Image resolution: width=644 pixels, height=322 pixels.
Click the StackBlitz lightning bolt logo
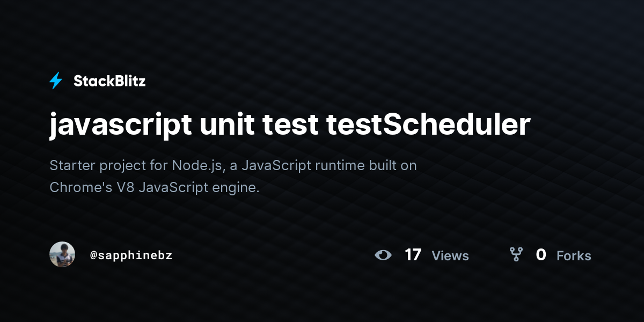point(56,81)
